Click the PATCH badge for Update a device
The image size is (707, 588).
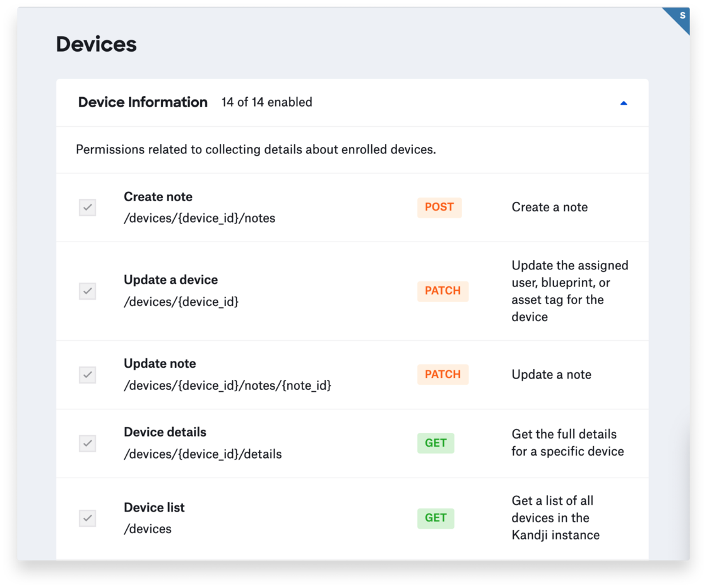coord(443,291)
